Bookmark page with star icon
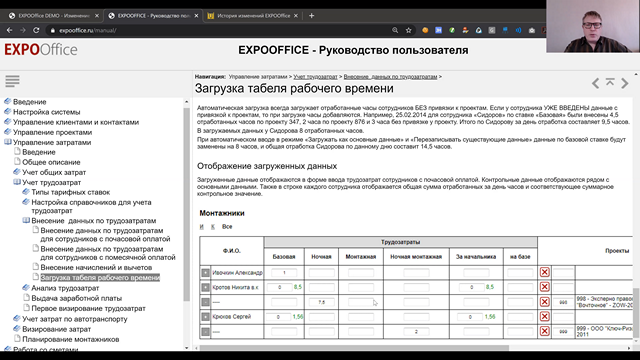 [x=409, y=30]
